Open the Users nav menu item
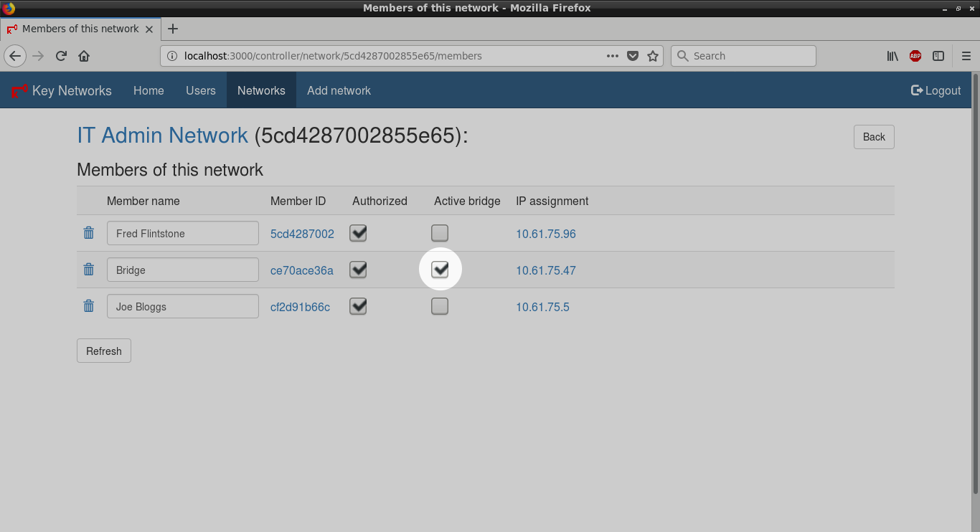The height and width of the screenshot is (532, 980). click(201, 90)
